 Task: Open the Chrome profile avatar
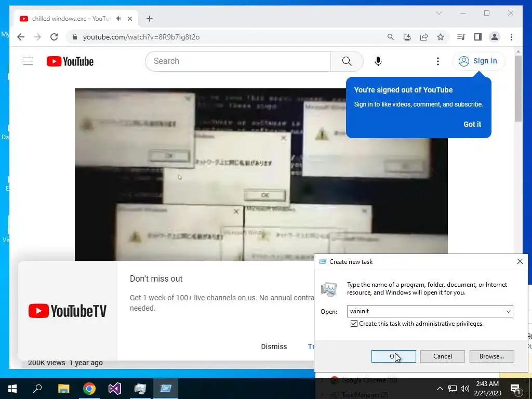(x=495, y=37)
